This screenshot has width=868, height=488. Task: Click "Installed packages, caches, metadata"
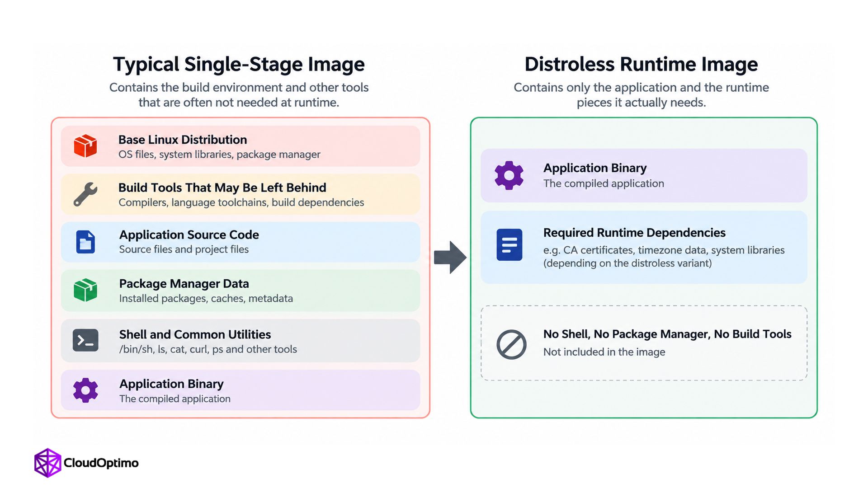pyautogui.click(x=206, y=299)
